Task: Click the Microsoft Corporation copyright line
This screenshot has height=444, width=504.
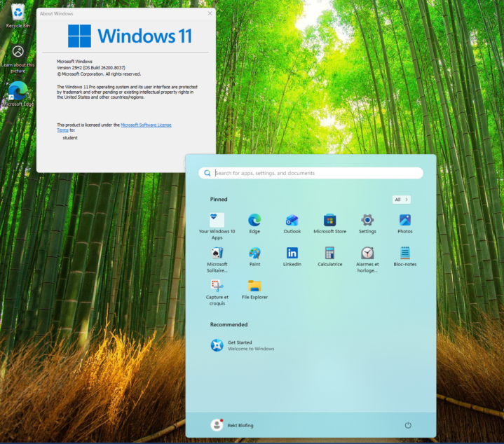Action: (x=99, y=74)
